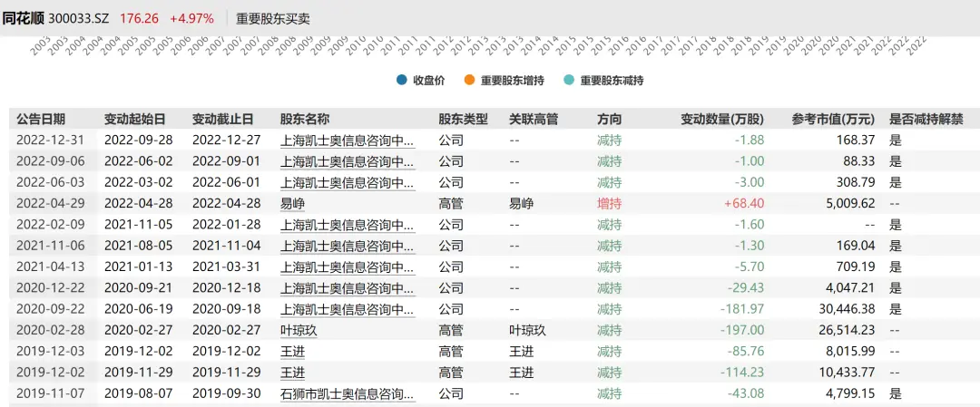This screenshot has width=980, height=407.
Task: Click the -29.43 change quantity value
Action: click(x=746, y=287)
